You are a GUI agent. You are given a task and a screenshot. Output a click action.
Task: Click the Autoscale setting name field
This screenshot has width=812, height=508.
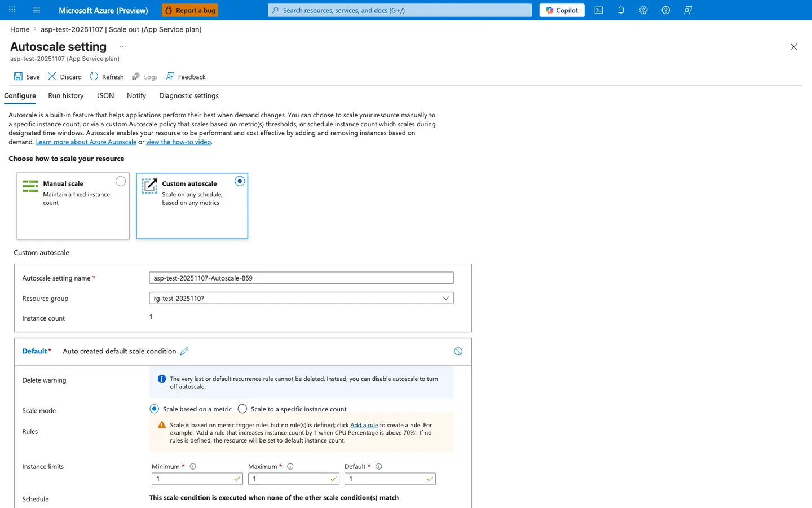(301, 278)
